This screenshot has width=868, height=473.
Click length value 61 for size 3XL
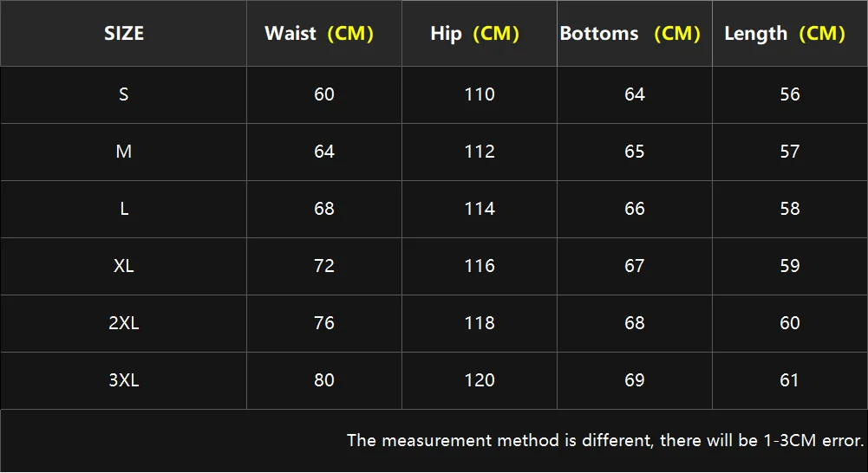coord(790,380)
